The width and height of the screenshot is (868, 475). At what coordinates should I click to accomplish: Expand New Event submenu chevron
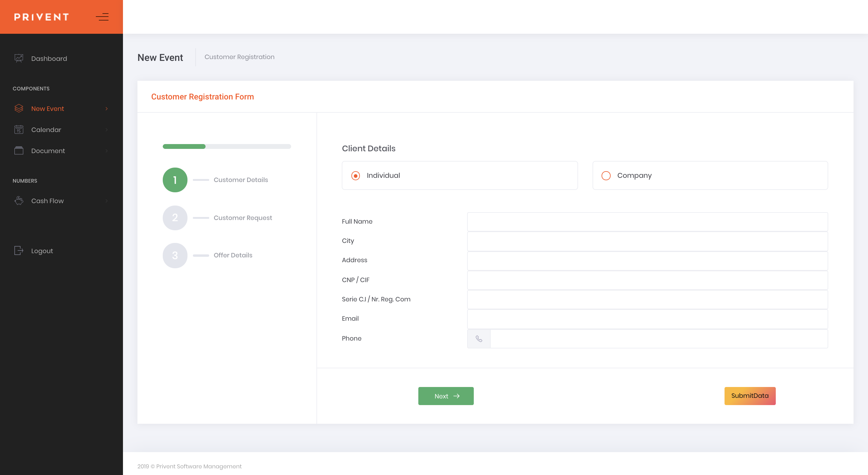(x=106, y=109)
